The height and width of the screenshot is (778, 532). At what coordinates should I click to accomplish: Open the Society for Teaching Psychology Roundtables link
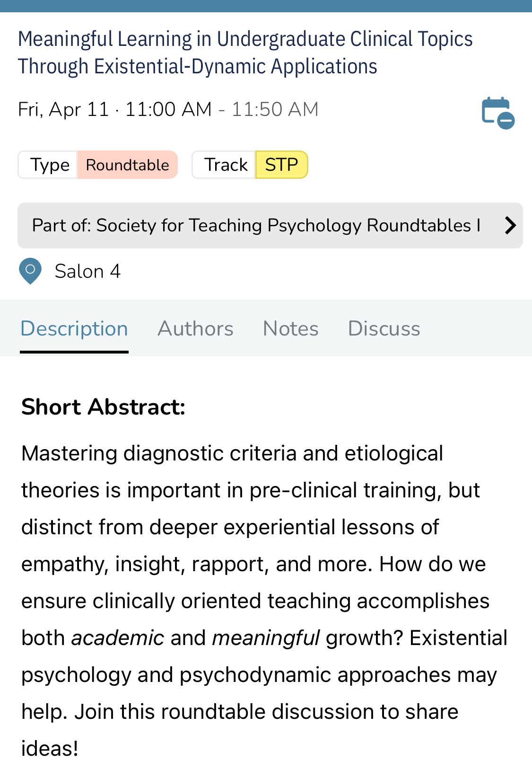click(256, 225)
